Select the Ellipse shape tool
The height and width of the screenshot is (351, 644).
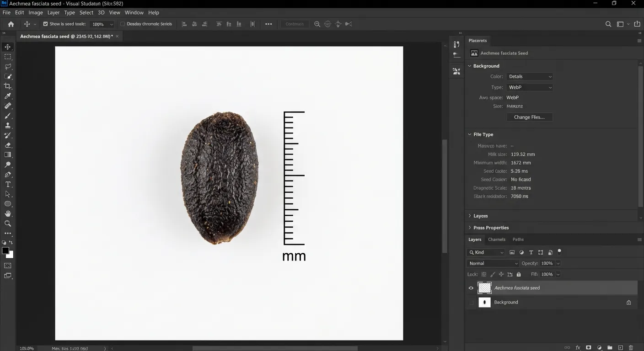click(8, 204)
